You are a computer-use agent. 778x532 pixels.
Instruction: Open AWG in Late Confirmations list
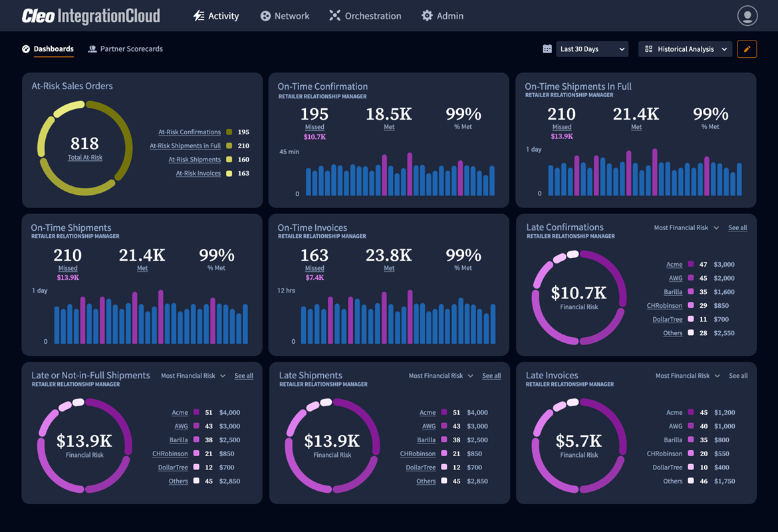pos(676,279)
